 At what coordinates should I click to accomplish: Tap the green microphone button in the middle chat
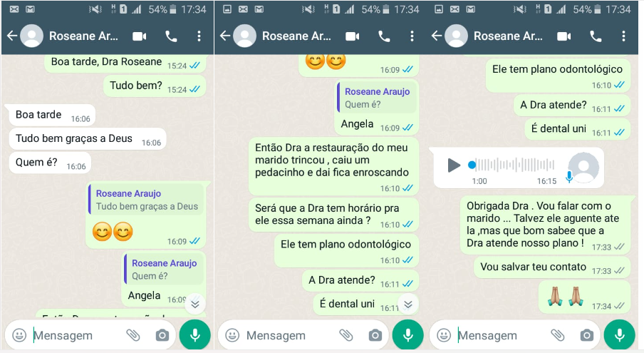407,335
